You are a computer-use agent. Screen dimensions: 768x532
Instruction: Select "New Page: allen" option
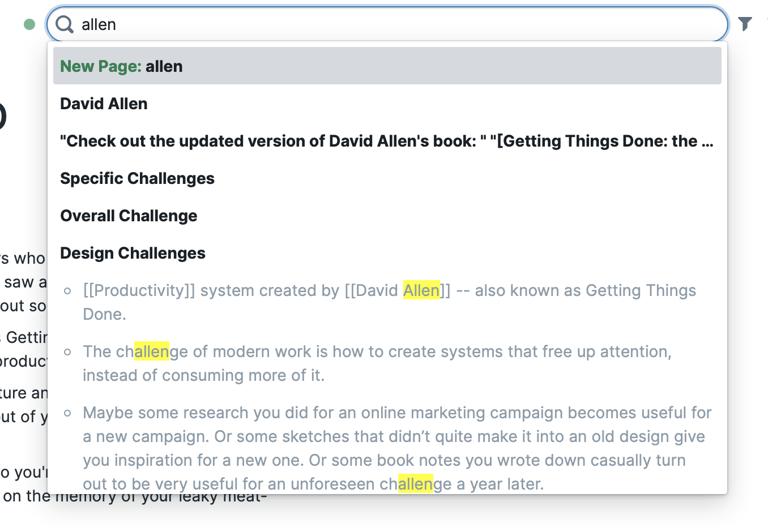tap(387, 66)
